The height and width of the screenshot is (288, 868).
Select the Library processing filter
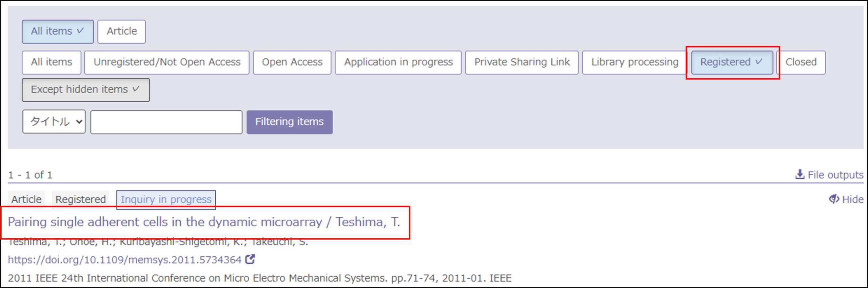point(635,62)
